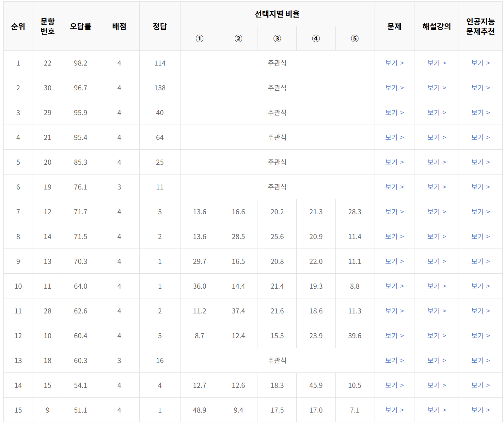Open AI recommendation for rank 4 question 21

(480, 137)
